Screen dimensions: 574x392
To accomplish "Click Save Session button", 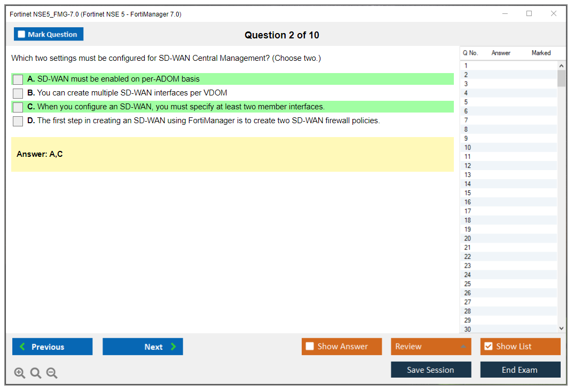I will 430,370.
